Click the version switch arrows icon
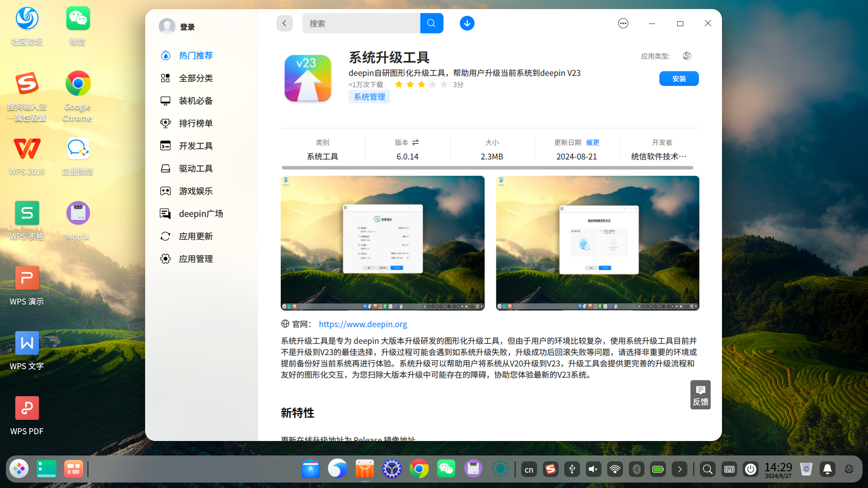 (415, 142)
